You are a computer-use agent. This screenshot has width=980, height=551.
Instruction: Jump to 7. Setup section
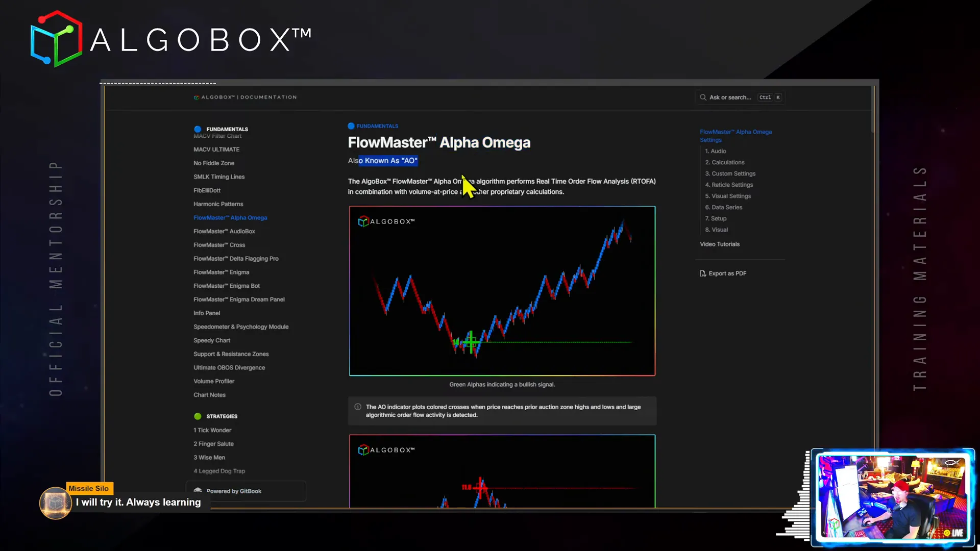[716, 218]
